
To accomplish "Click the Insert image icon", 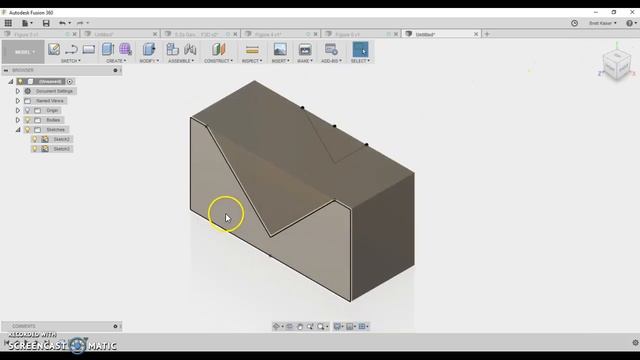I will point(280,49).
